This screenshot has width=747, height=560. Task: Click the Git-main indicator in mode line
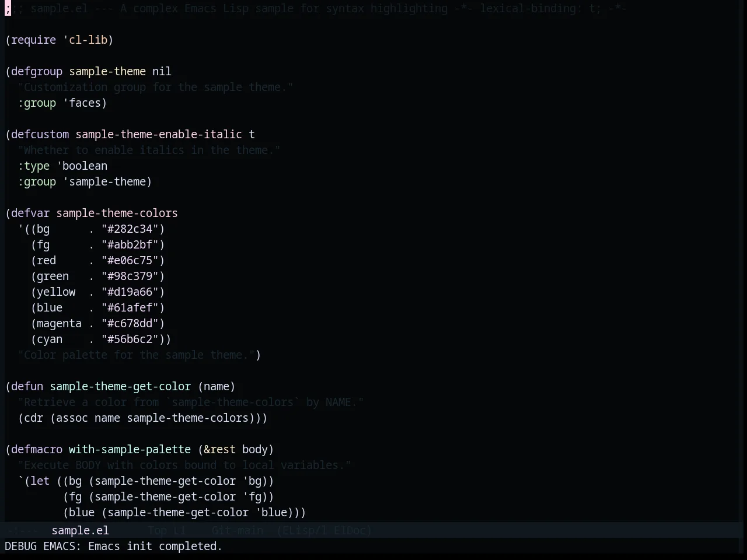pyautogui.click(x=237, y=530)
